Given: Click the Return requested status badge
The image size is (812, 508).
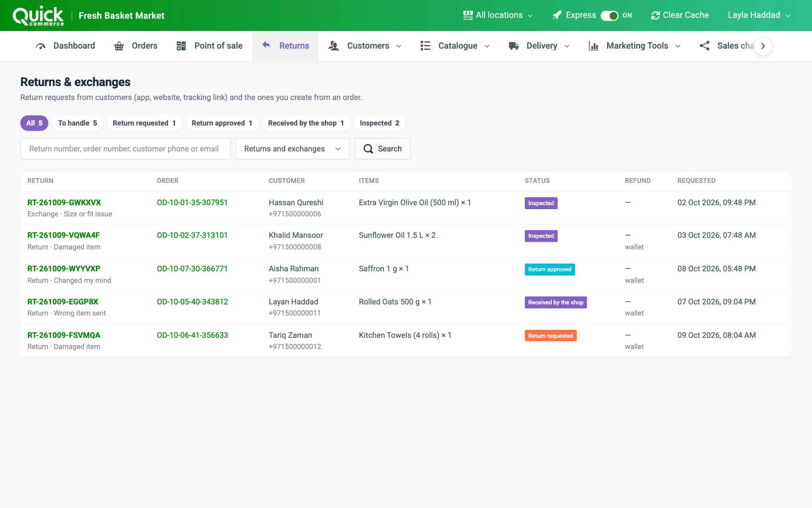Looking at the screenshot, I should [550, 336].
